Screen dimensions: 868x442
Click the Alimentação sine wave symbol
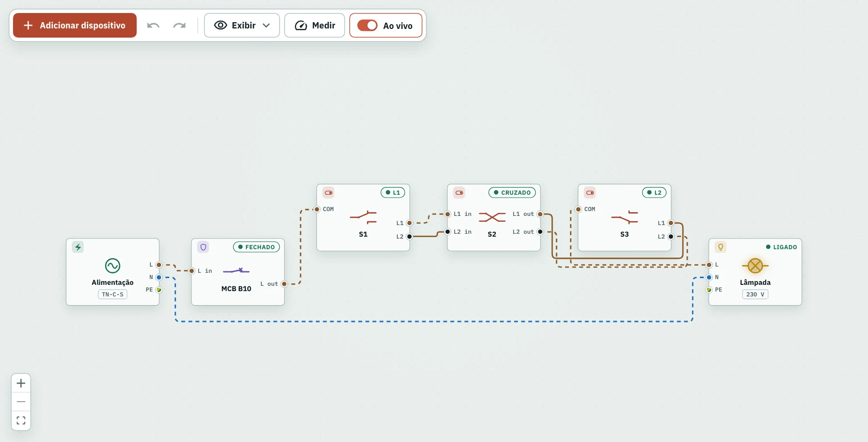(112, 266)
